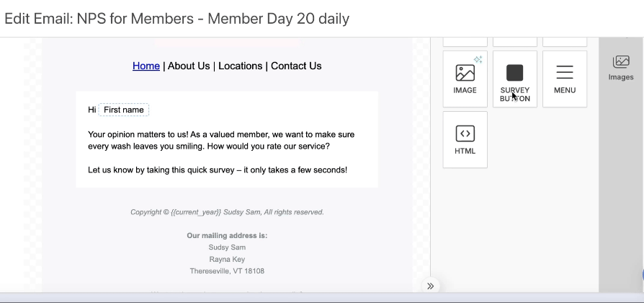Select the Menu content block
644x303 pixels.
564,79
